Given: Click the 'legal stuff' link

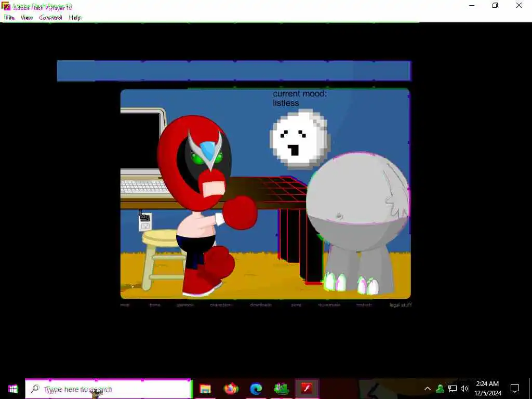Looking at the screenshot, I should coord(401,305).
